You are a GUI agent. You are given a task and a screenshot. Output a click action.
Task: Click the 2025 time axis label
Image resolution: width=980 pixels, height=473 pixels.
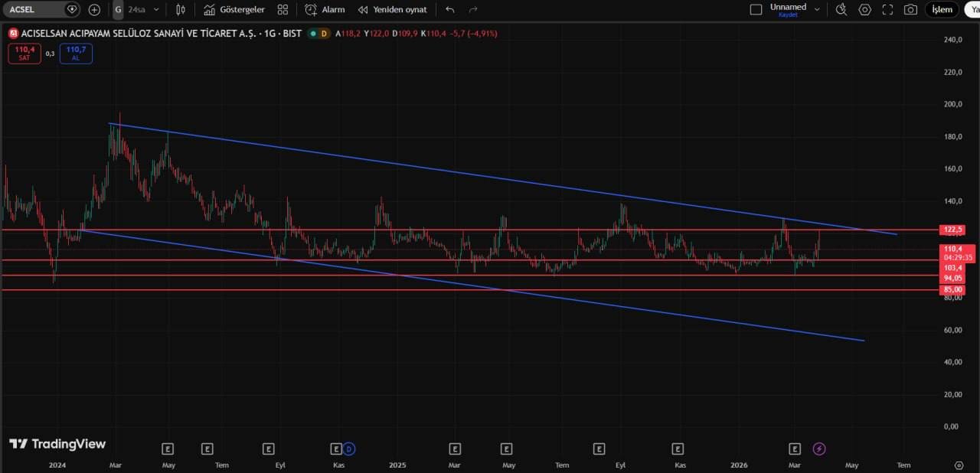[x=397, y=465]
